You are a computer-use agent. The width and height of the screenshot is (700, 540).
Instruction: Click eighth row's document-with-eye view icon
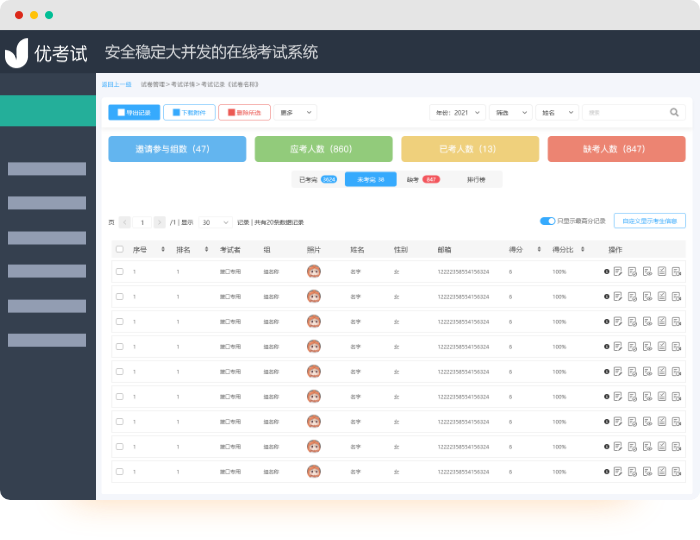[x=647, y=446]
